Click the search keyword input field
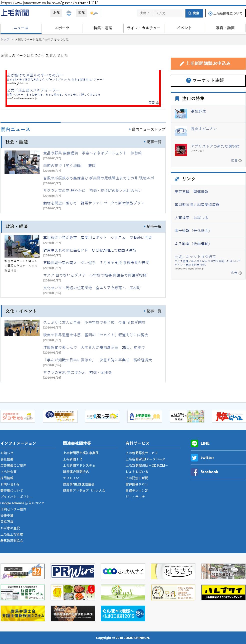 click(x=160, y=13)
